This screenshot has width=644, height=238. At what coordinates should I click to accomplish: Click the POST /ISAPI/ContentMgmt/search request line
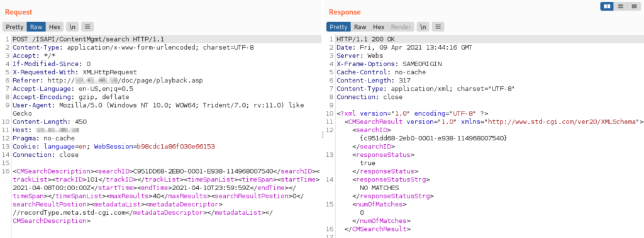click(88, 40)
